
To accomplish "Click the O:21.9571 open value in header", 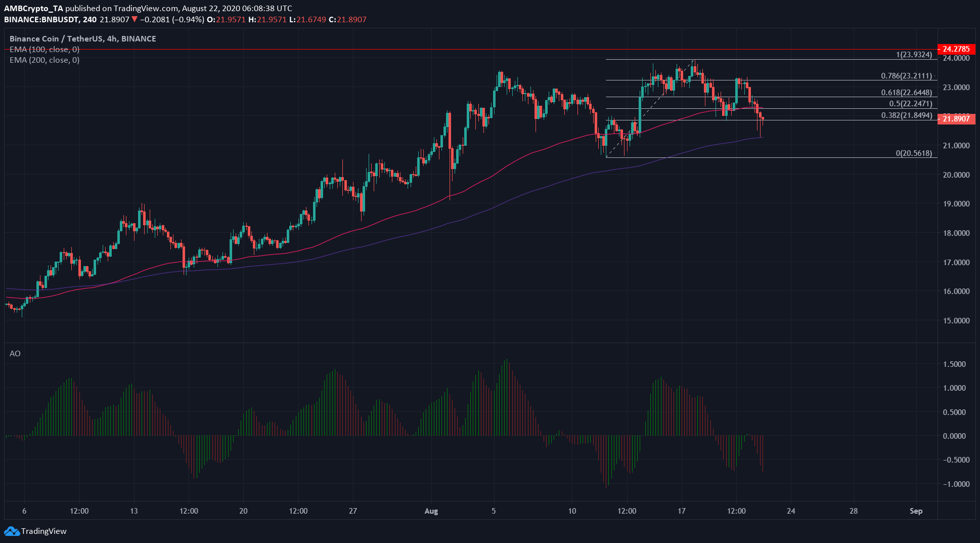I will [227, 19].
